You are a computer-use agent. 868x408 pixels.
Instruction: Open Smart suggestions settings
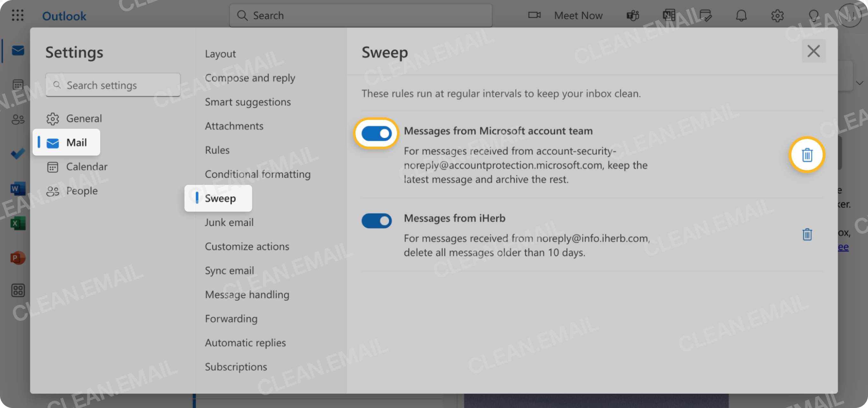(x=248, y=102)
